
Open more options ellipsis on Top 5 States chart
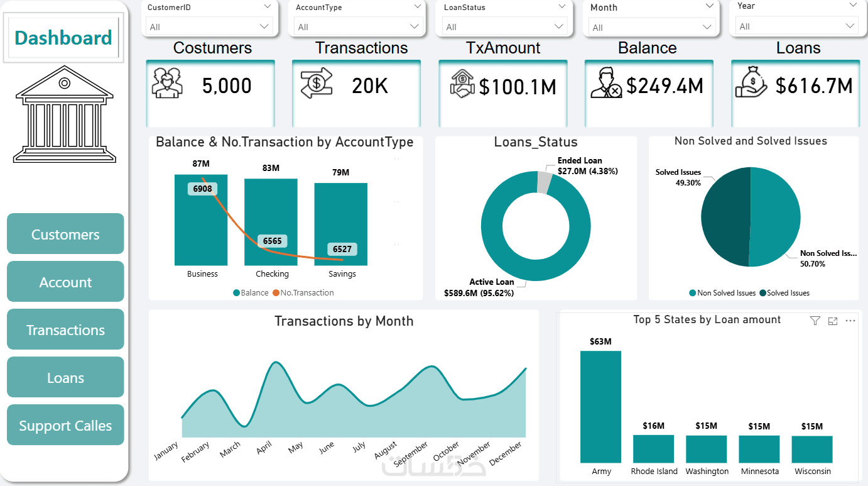pos(850,321)
